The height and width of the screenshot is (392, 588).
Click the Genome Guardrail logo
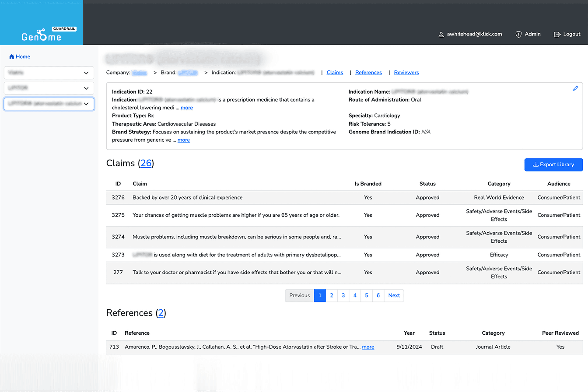(42, 35)
